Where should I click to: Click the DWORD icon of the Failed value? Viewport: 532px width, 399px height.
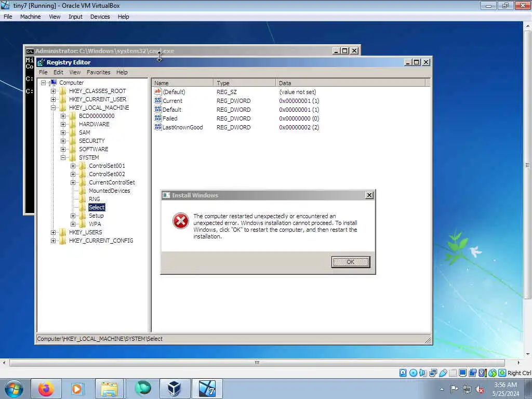coord(158,118)
